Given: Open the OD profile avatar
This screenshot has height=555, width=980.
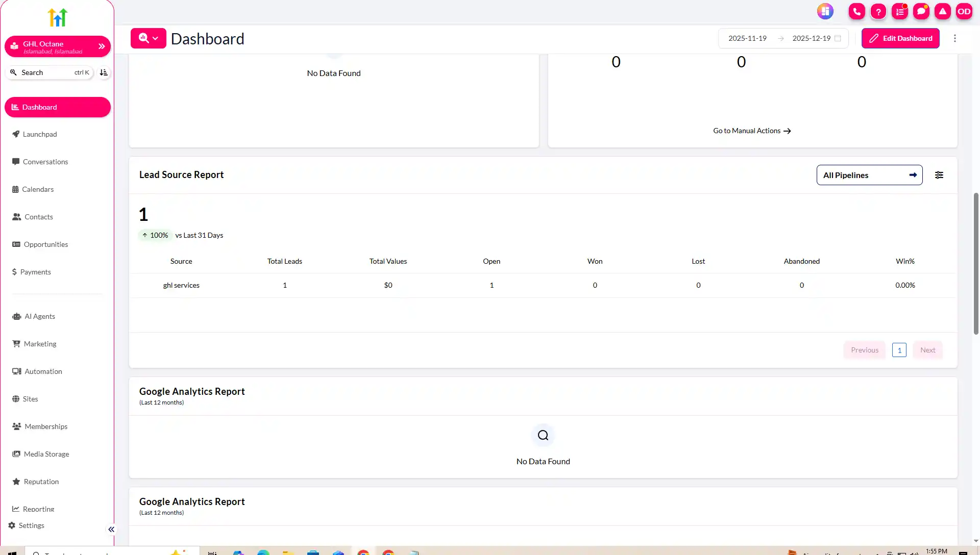Looking at the screenshot, I should pyautogui.click(x=964, y=11).
